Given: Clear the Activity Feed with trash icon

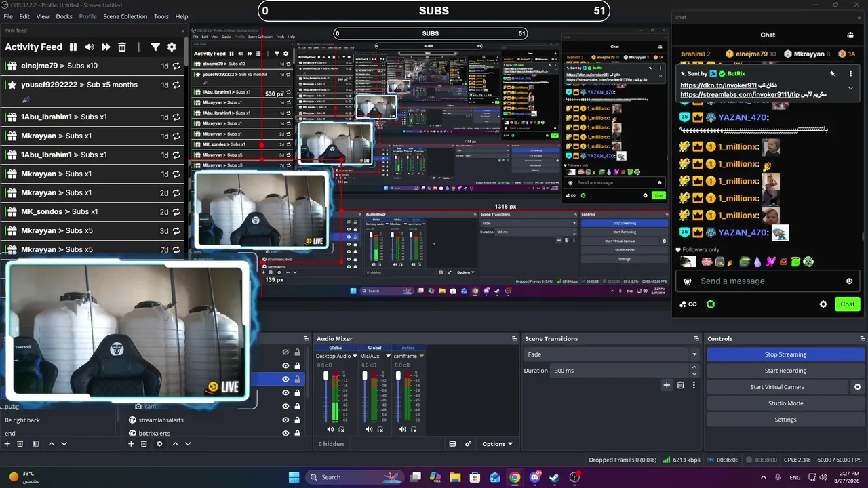Looking at the screenshot, I should (122, 47).
